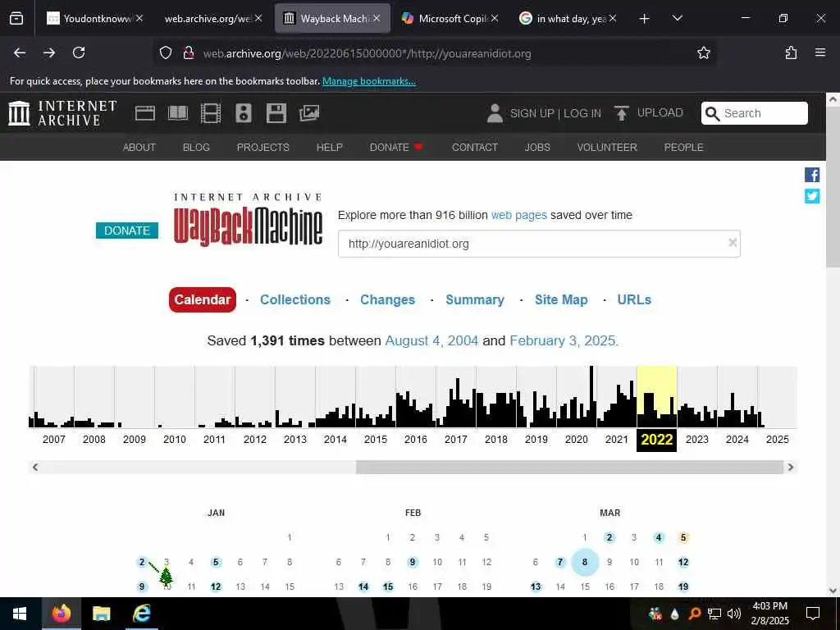Viewport: 840px width, 630px height.
Task: Bookmark this page with star icon
Action: click(x=703, y=52)
